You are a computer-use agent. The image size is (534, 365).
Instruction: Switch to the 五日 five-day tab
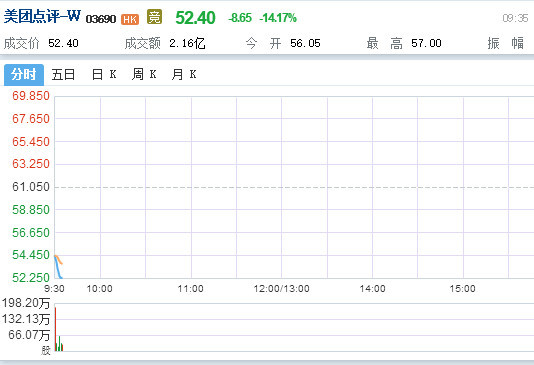(x=63, y=74)
